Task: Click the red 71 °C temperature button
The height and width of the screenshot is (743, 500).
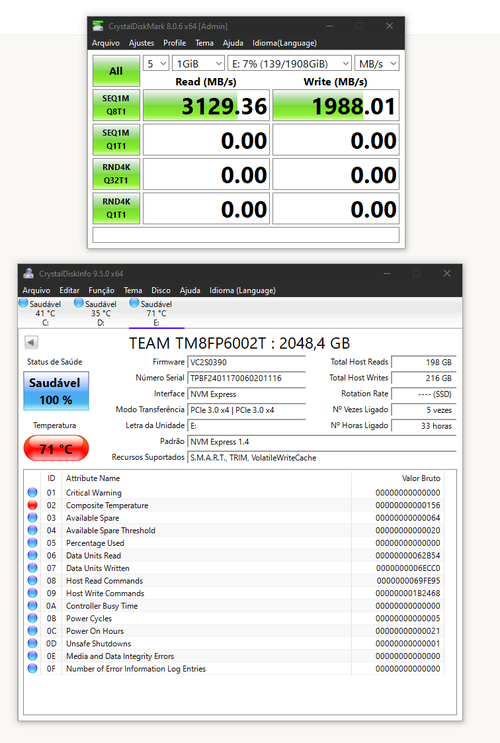Action: point(56,448)
